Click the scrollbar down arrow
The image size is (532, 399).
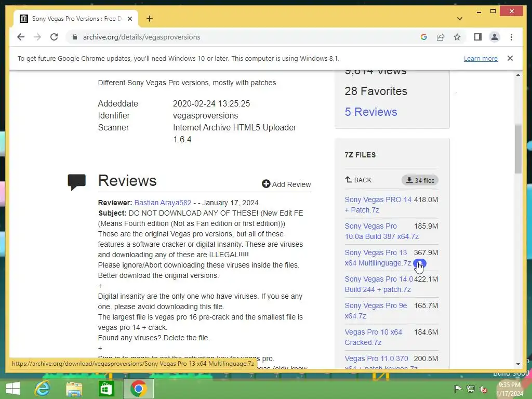click(518, 364)
